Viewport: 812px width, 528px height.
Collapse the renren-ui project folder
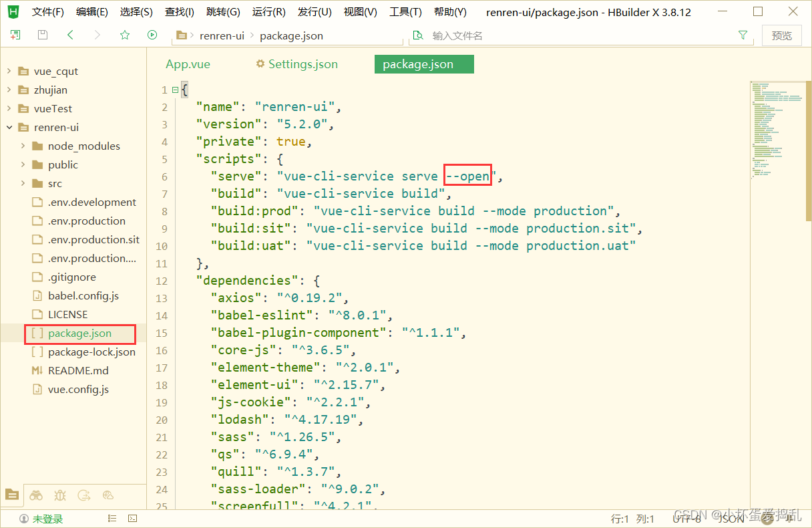[8, 127]
